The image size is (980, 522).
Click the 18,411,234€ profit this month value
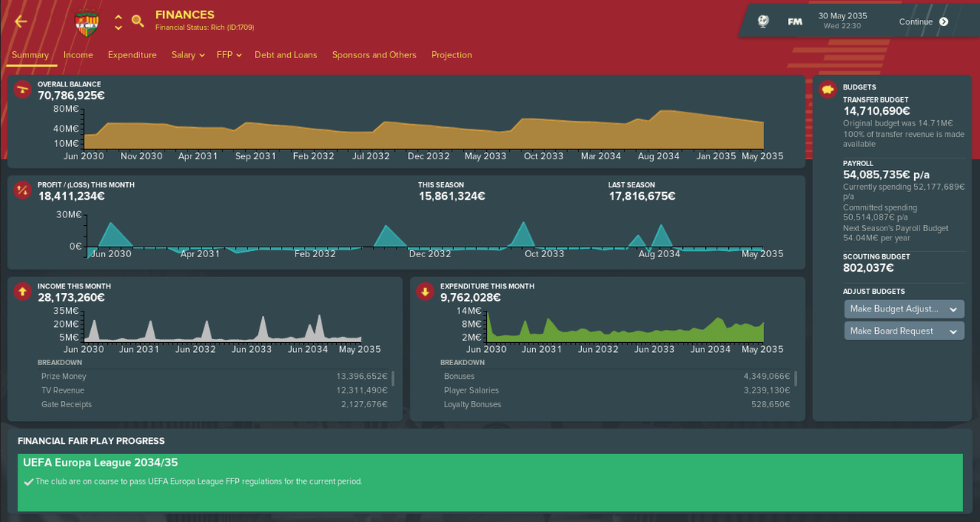coord(71,196)
